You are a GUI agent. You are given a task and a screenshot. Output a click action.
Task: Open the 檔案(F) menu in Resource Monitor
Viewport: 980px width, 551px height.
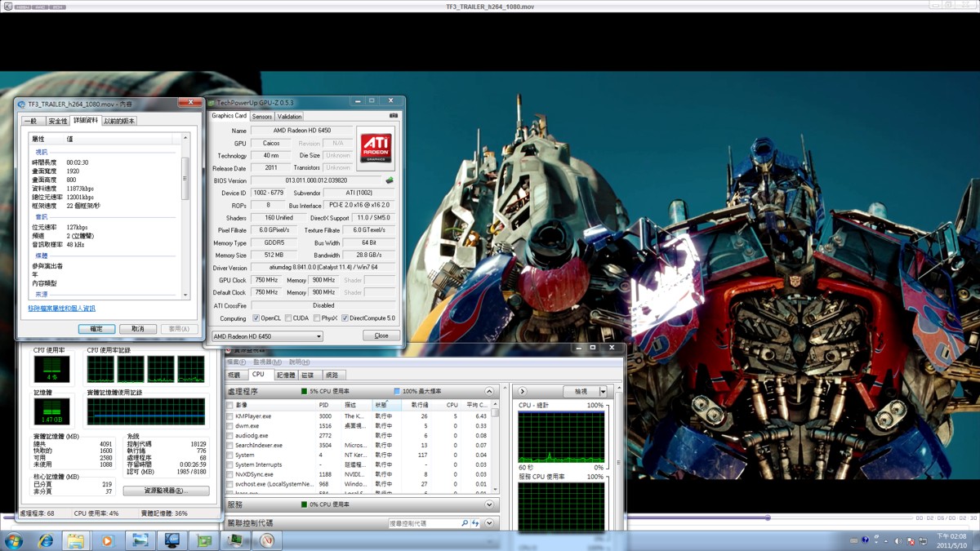click(237, 362)
